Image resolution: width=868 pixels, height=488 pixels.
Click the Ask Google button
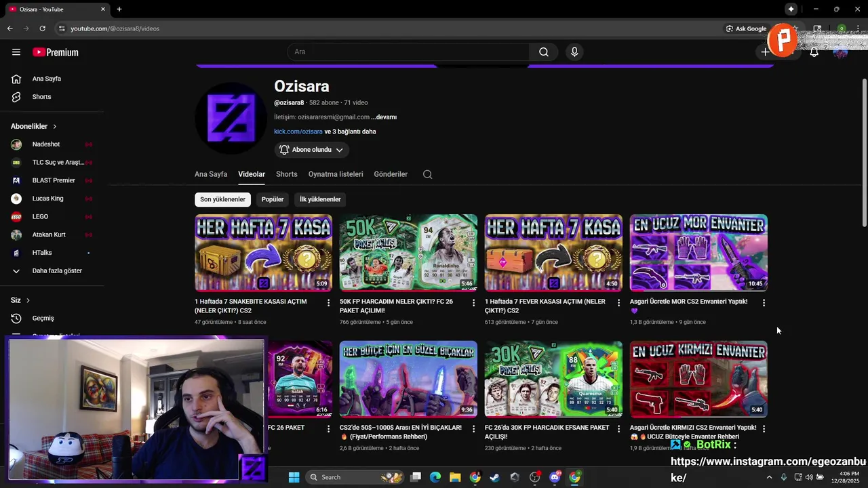(746, 28)
